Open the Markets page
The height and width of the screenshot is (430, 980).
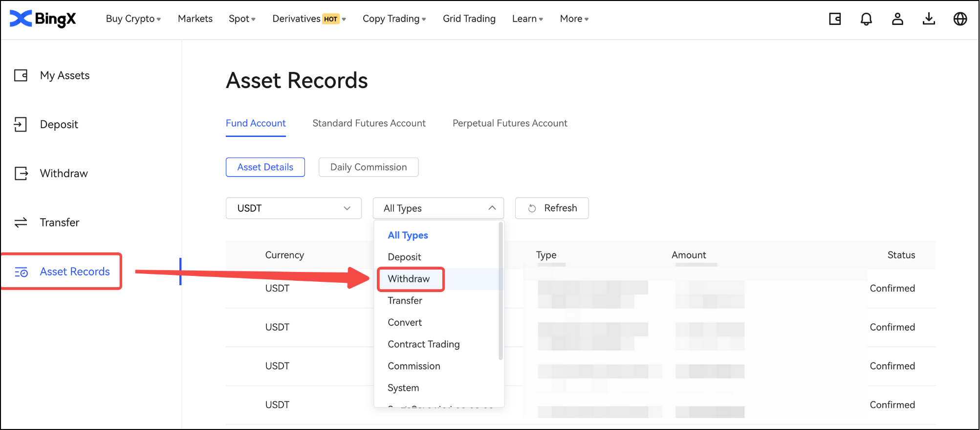tap(195, 19)
